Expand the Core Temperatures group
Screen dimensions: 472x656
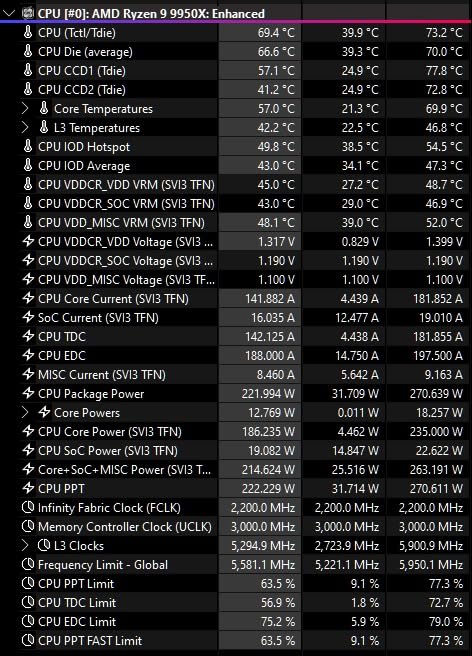[x=25, y=109]
